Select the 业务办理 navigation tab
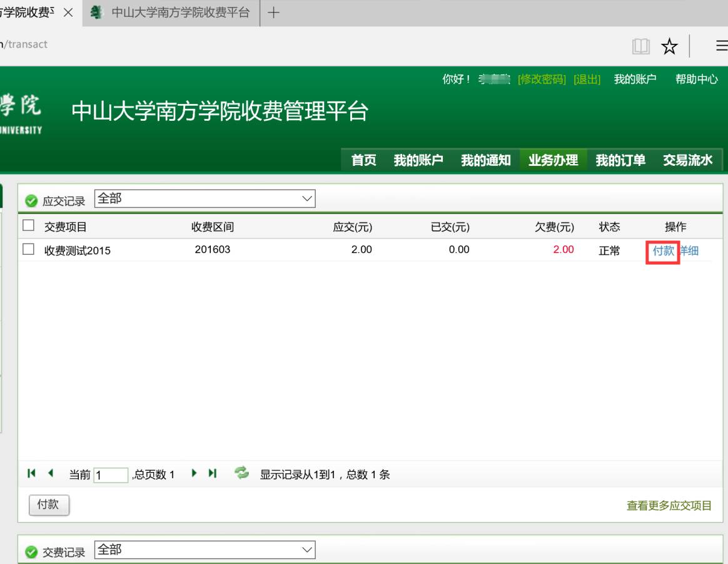Image resolution: width=728 pixels, height=564 pixels. click(553, 160)
